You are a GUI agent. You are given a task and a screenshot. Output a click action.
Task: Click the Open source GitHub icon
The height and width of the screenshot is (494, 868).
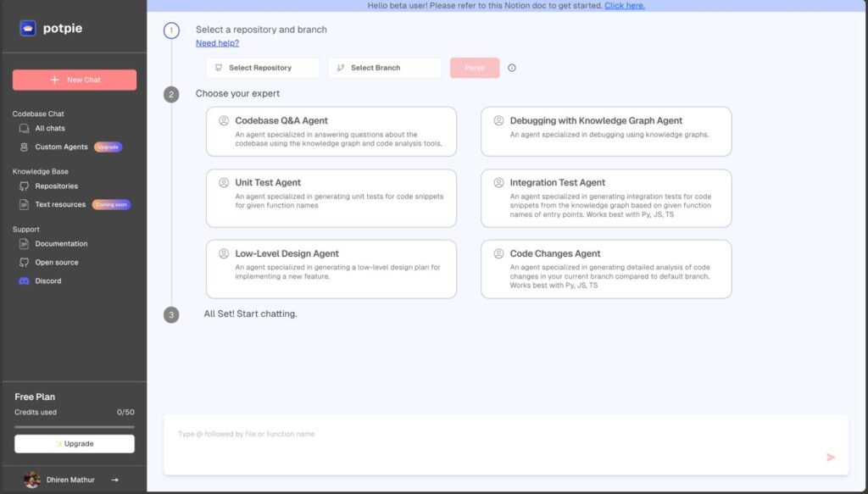pyautogui.click(x=24, y=263)
